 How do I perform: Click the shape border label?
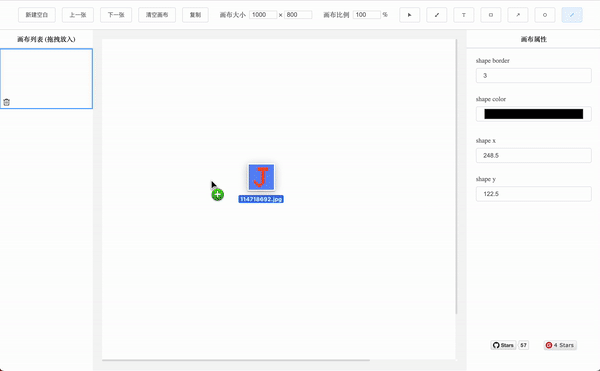(492, 60)
